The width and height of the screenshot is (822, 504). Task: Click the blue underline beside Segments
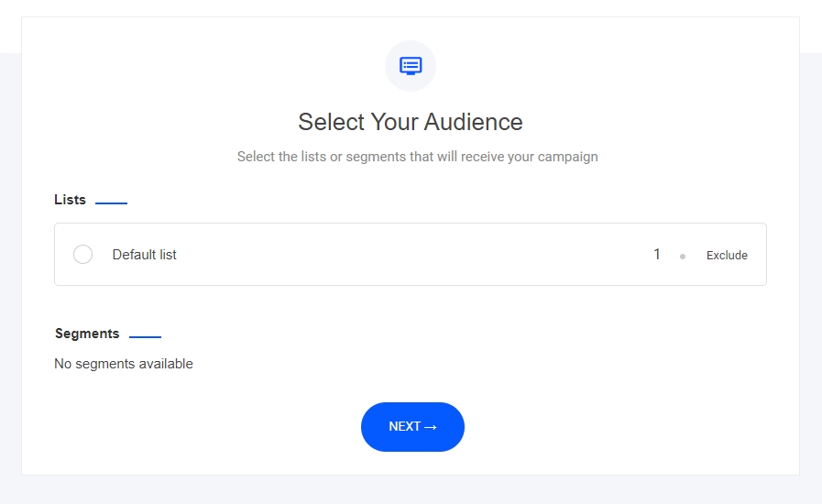(145, 337)
